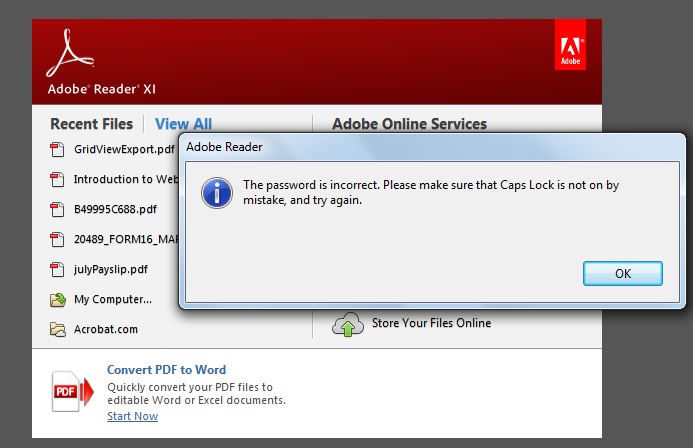
Task: Click the password is incorrect message text
Action: tap(431, 192)
